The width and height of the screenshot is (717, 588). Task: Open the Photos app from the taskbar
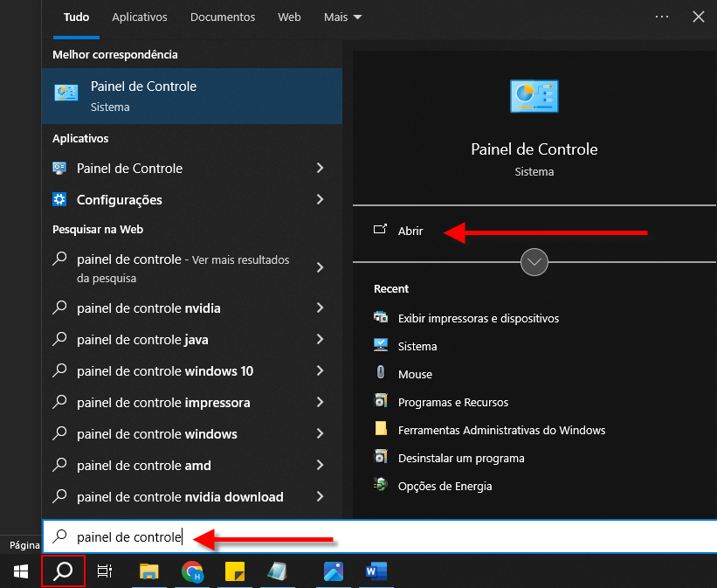coord(334,571)
